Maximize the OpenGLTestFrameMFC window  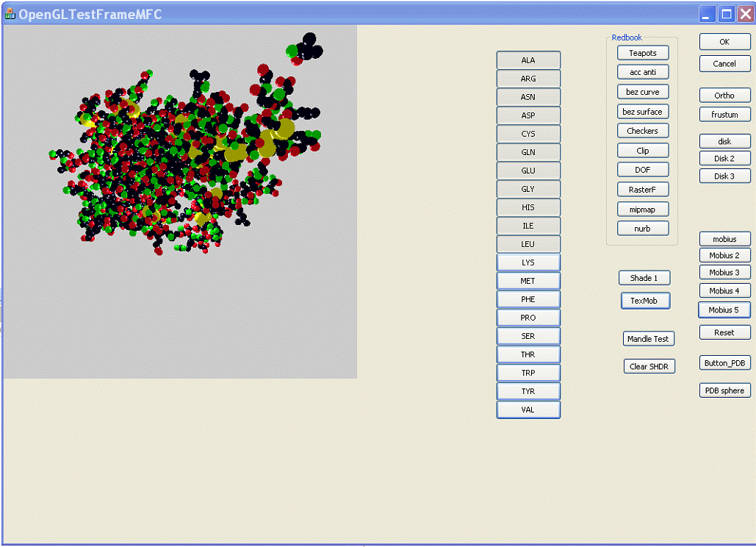[726, 14]
